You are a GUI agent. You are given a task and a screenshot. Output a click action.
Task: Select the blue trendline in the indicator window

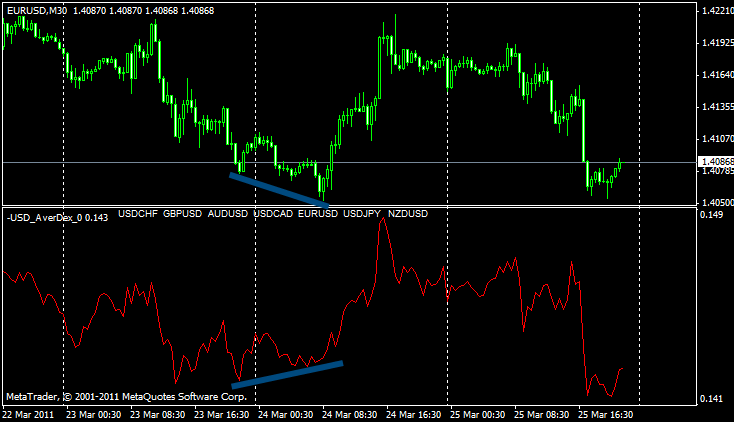[288, 373]
